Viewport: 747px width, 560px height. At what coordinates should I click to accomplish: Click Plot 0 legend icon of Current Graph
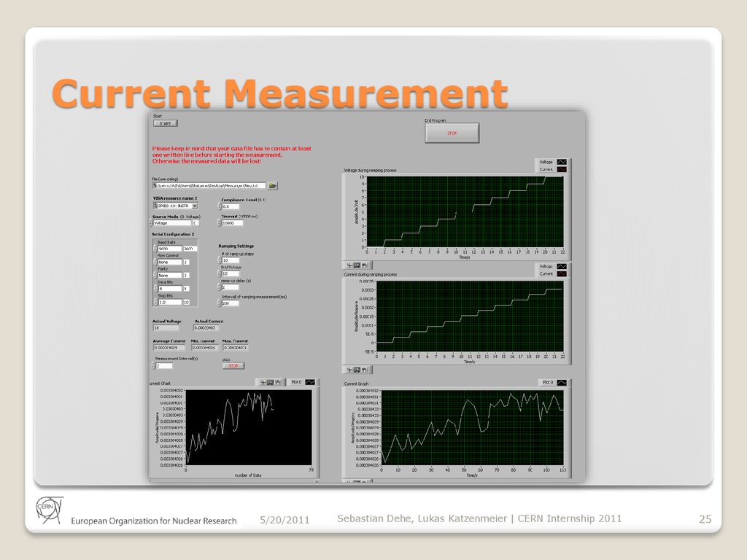[562, 382]
